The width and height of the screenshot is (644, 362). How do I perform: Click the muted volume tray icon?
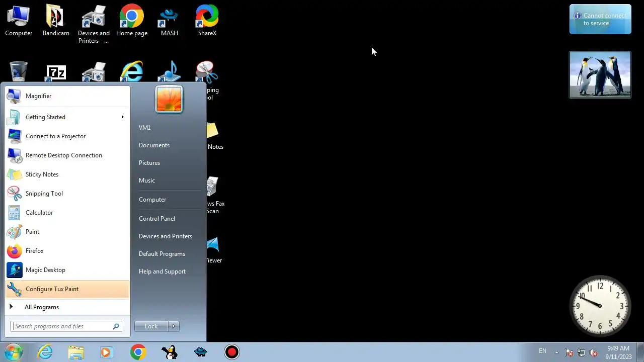tap(593, 352)
